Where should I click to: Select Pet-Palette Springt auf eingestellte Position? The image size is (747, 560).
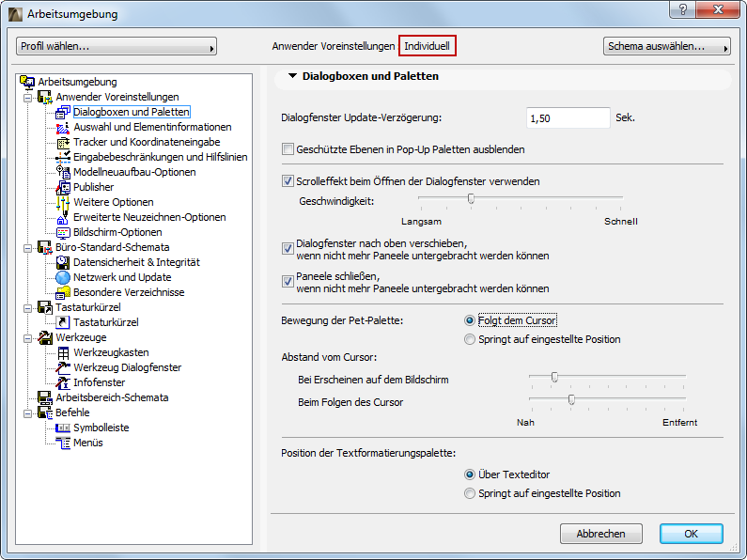pos(470,339)
